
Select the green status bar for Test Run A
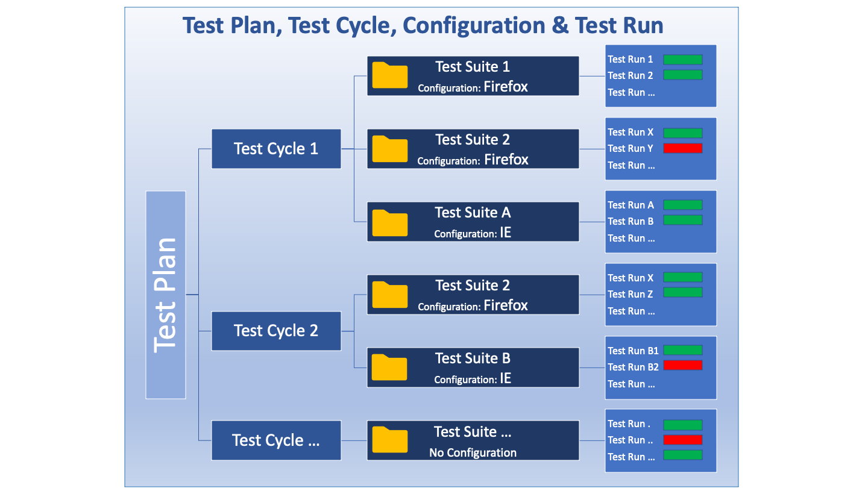(x=683, y=205)
